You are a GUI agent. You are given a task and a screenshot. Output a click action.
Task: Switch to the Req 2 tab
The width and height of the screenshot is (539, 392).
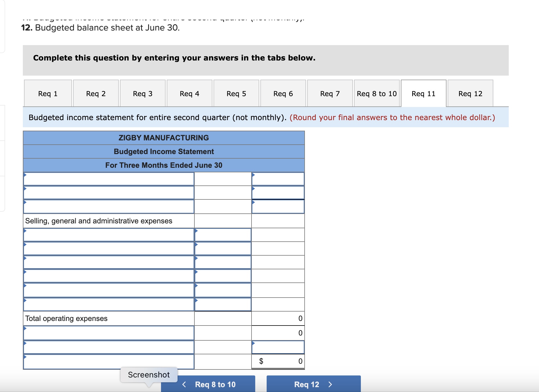[96, 94]
